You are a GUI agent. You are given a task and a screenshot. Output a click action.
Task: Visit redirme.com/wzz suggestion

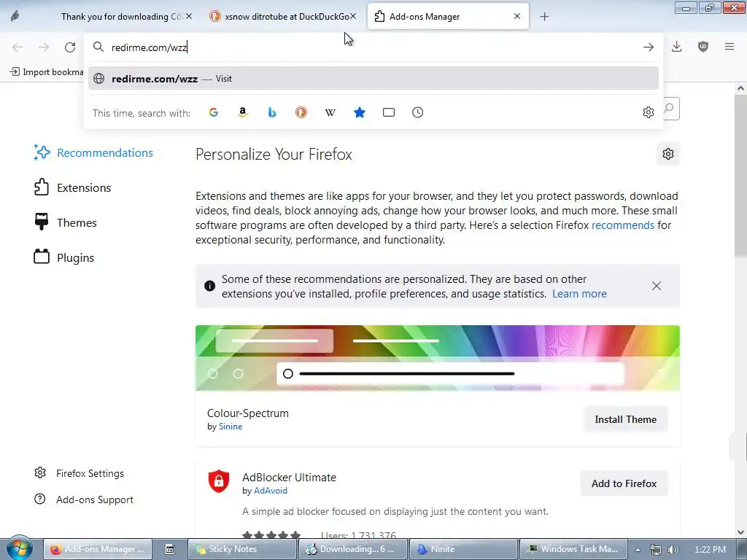tap(373, 79)
